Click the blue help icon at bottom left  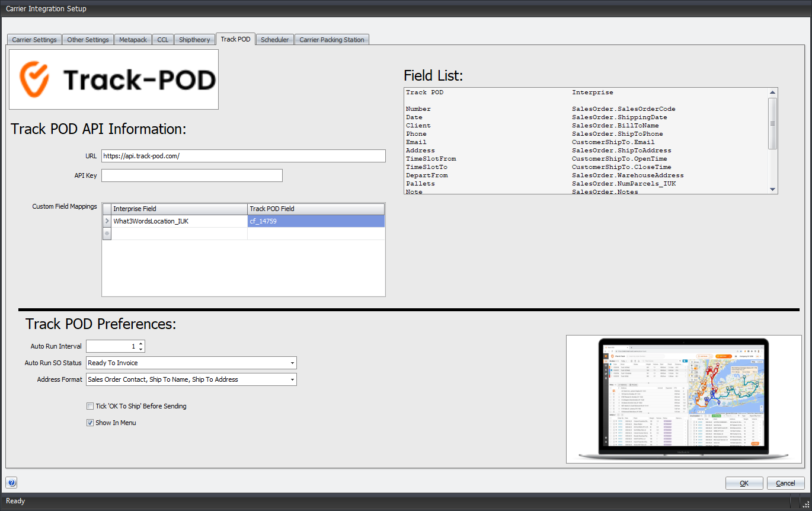[12, 483]
